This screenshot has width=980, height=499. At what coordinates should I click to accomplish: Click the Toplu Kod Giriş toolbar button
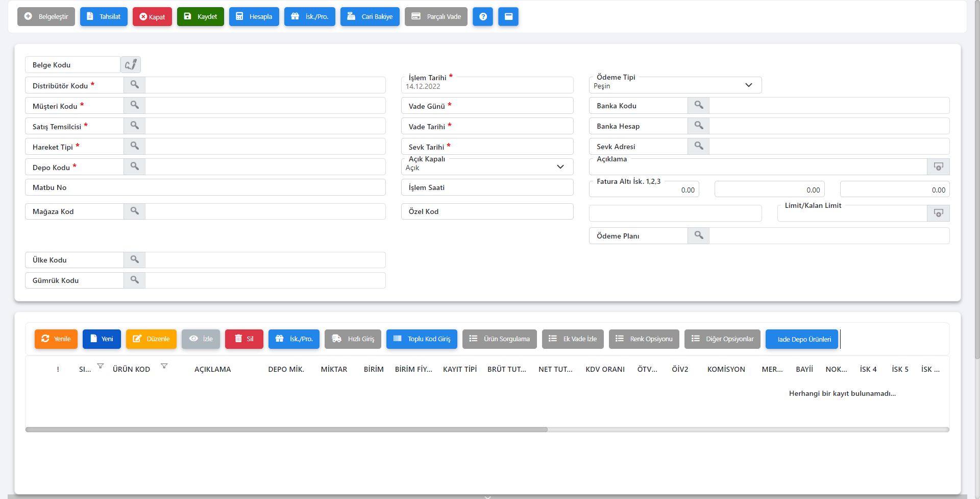[x=422, y=339]
